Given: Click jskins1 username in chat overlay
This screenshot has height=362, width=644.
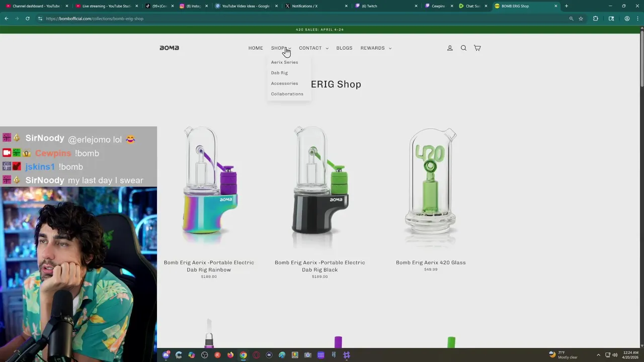Looking at the screenshot, I should [x=40, y=167].
